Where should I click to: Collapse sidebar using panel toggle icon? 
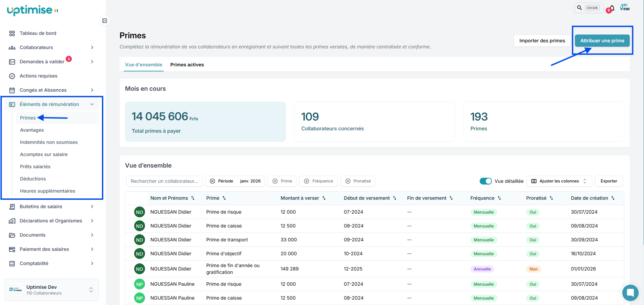pos(105,21)
